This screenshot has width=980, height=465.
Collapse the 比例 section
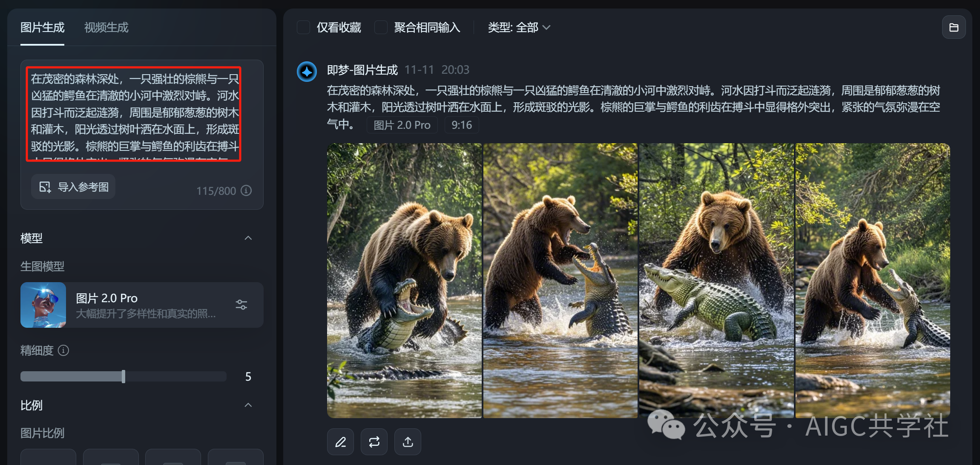point(248,405)
